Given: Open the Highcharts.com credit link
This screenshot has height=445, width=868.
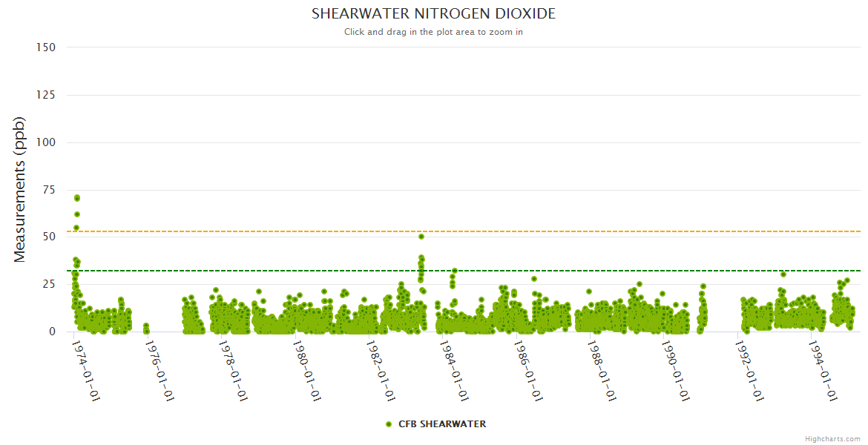Looking at the screenshot, I should [x=832, y=439].
